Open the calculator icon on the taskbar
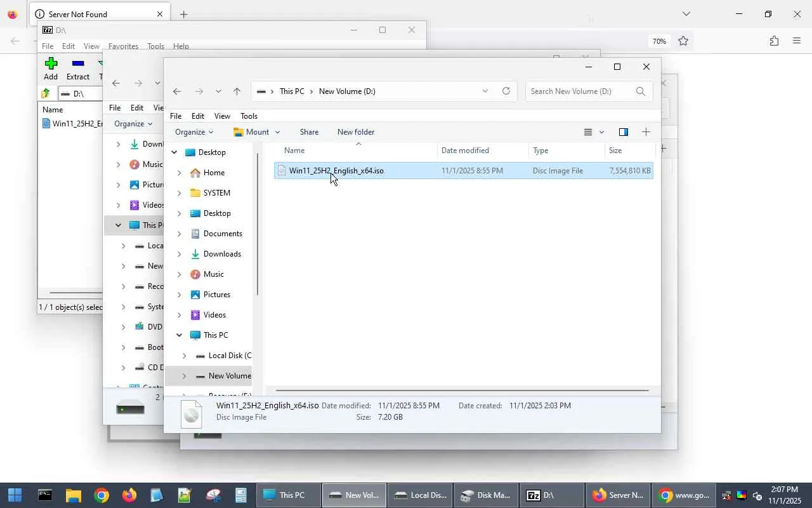This screenshot has height=508, width=812. 240,495
